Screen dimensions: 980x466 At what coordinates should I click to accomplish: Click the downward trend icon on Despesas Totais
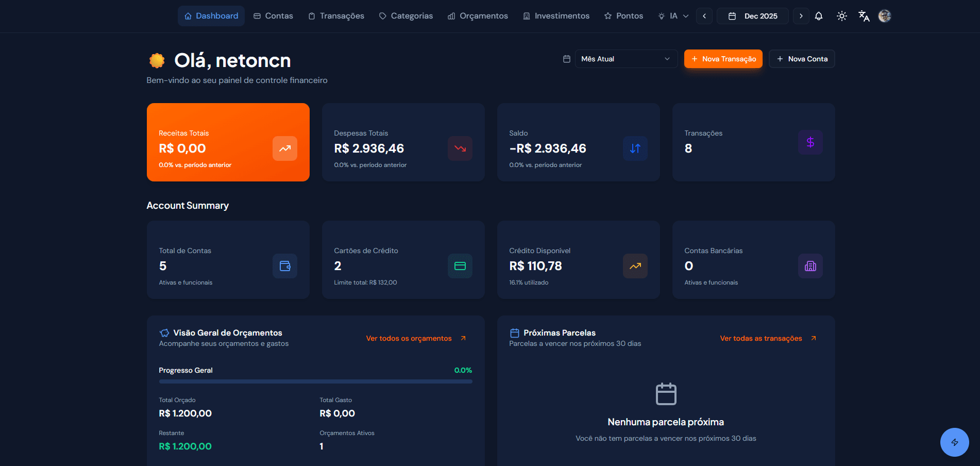pos(460,148)
